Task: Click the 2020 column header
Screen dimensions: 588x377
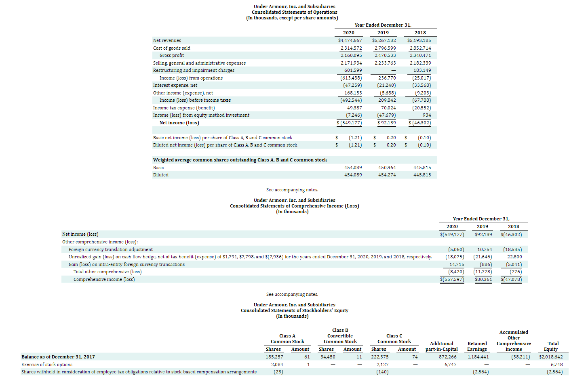Action: 348,32
